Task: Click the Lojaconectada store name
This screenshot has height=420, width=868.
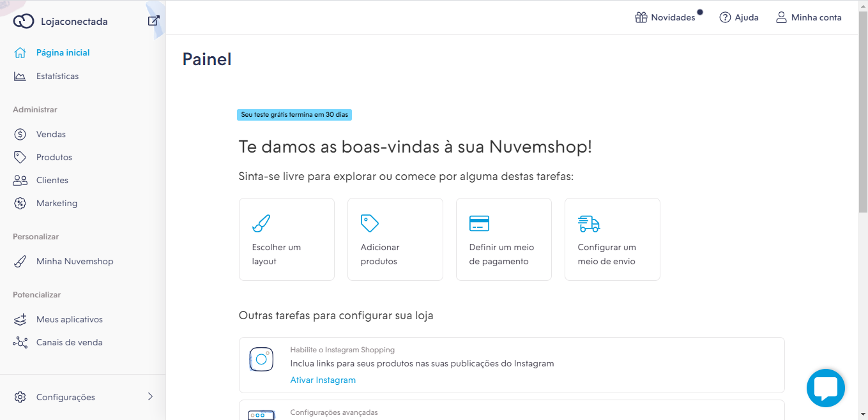Action: 74,22
